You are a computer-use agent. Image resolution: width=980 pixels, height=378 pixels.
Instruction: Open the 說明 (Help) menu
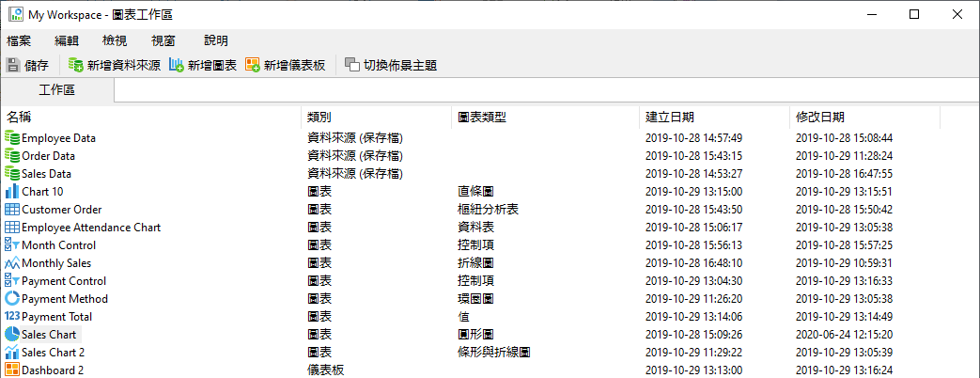[216, 40]
